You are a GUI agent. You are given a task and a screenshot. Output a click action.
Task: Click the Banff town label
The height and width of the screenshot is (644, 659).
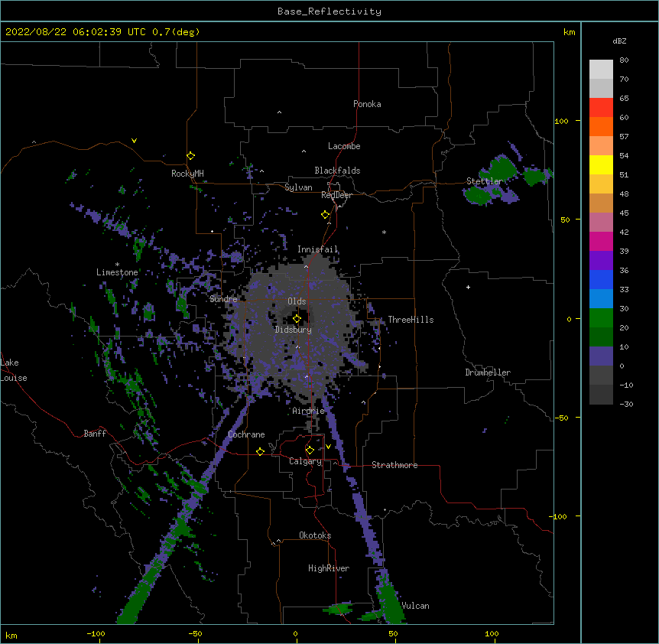click(x=95, y=434)
